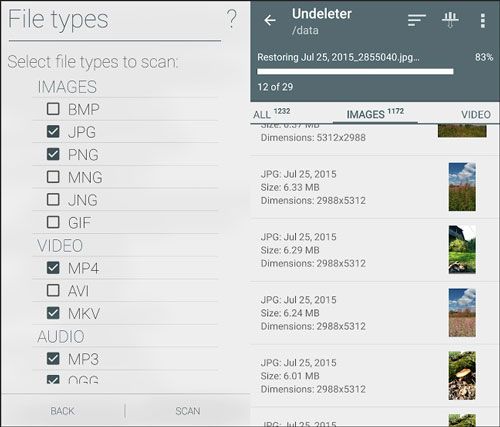Select the 'Size: 6.24 MB' text

click(290, 313)
